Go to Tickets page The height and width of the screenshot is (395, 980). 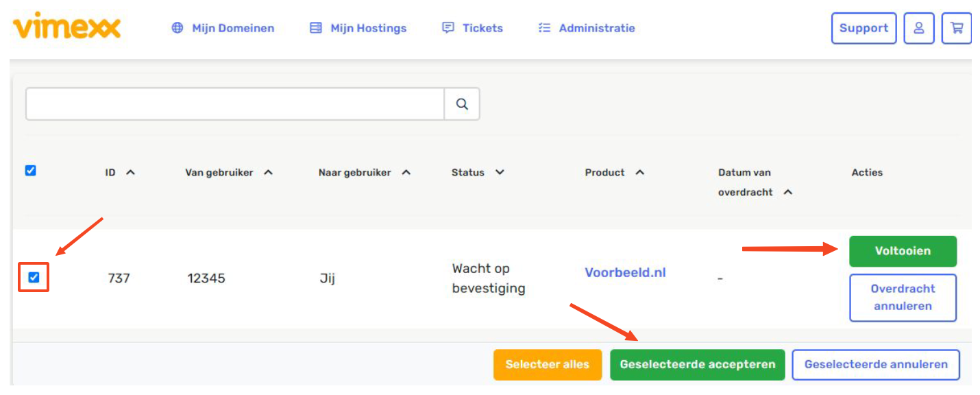tap(473, 28)
